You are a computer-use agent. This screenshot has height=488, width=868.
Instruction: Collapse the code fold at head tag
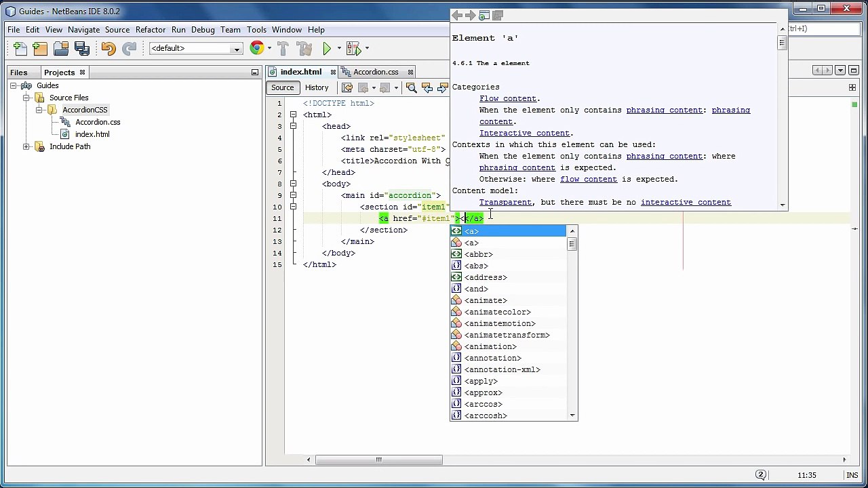(293, 126)
